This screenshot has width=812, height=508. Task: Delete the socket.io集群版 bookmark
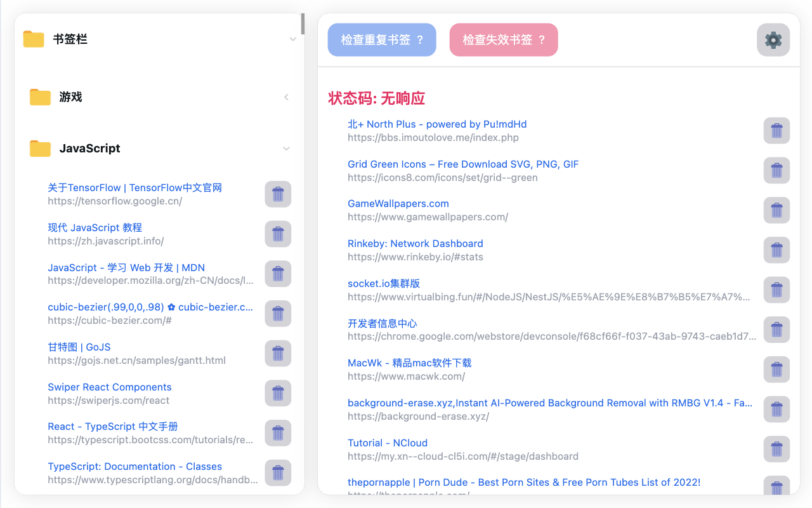776,290
